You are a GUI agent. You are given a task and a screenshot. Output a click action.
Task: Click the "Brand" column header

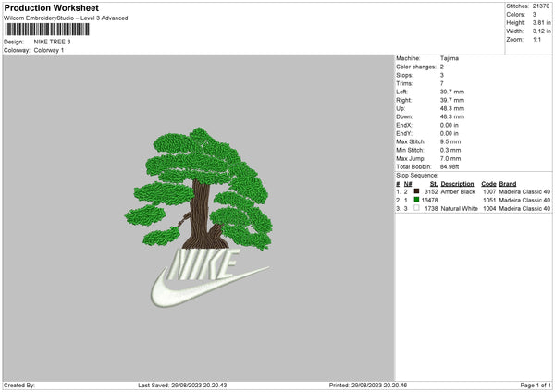(x=508, y=184)
